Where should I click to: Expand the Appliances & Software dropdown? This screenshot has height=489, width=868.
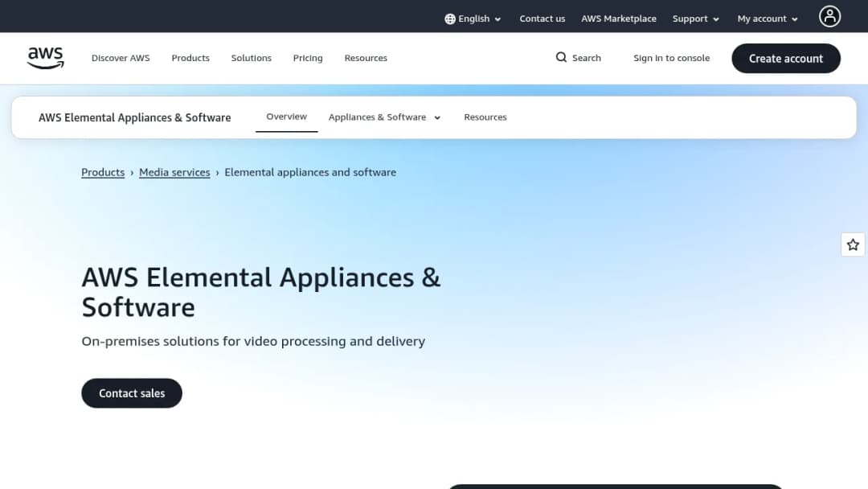click(385, 117)
